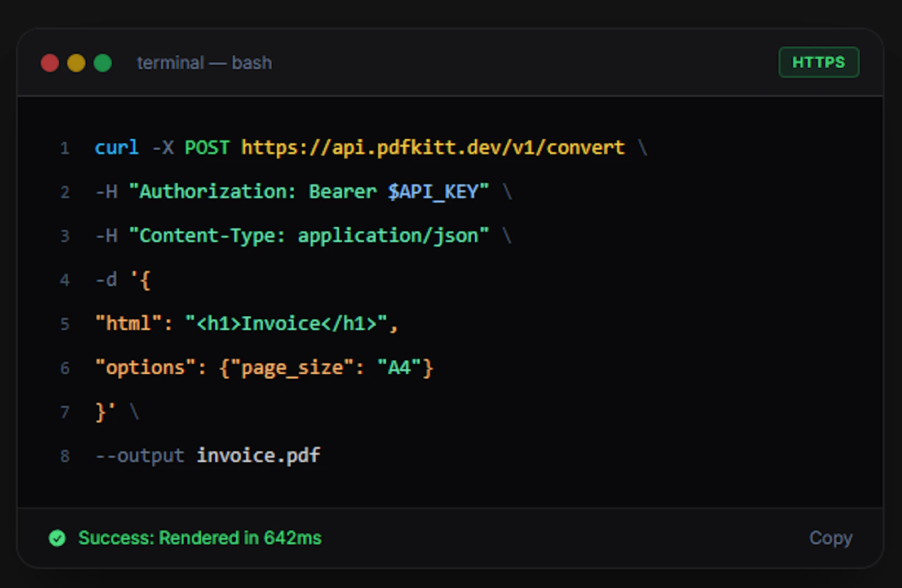Click line number 1 in the gutter
Screen dimensions: 902x588
tap(65, 148)
